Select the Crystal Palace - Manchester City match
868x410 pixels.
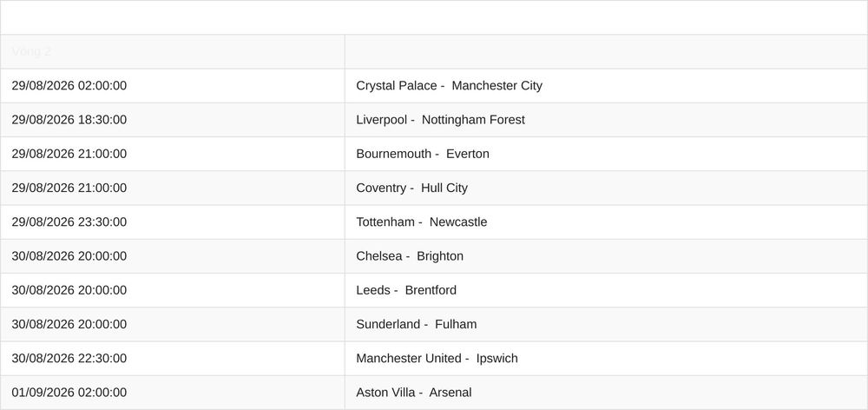click(x=449, y=86)
